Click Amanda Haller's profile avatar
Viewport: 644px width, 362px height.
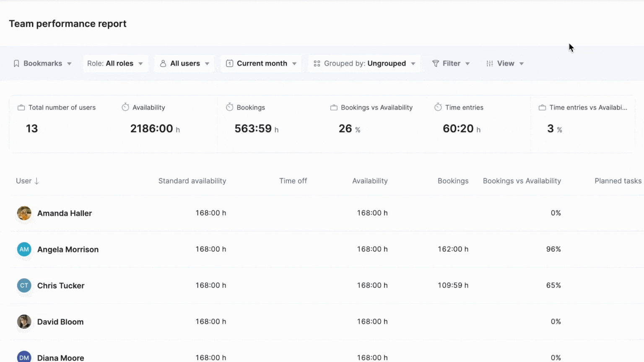pos(24,213)
